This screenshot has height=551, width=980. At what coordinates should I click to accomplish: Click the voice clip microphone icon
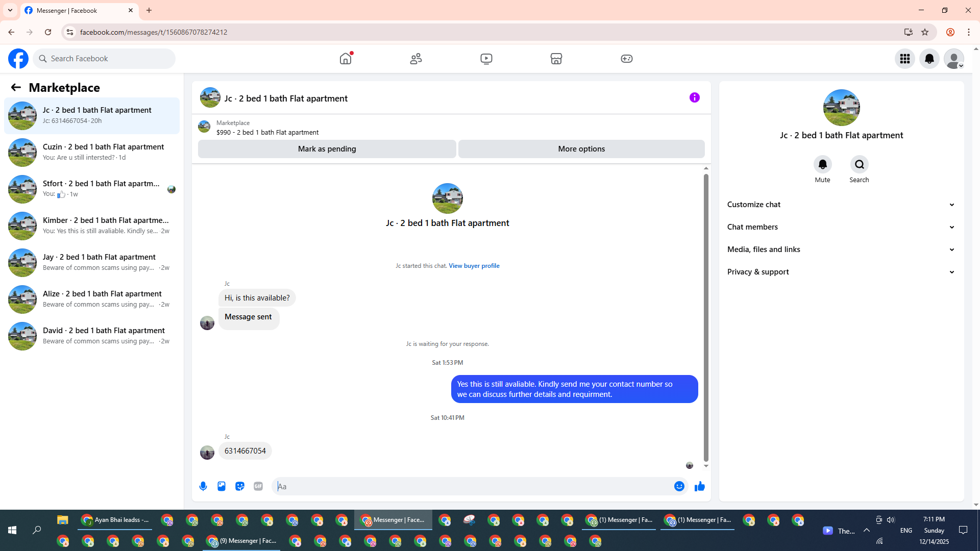tap(203, 486)
